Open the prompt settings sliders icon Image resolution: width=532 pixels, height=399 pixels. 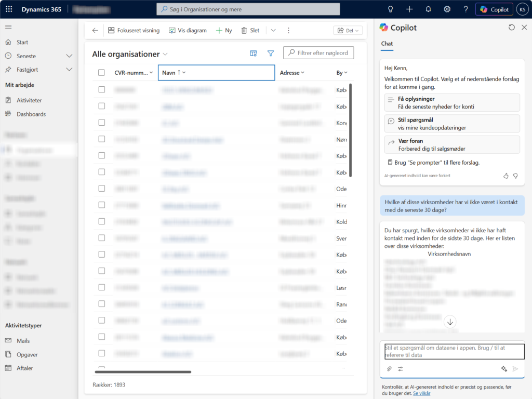click(401, 369)
